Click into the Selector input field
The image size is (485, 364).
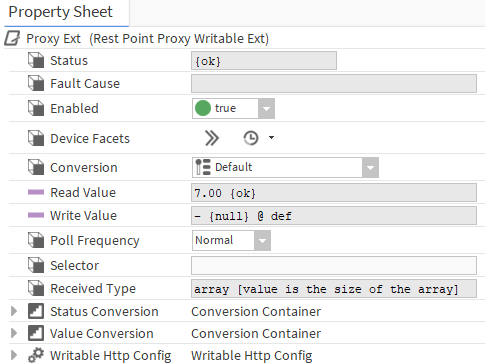pyautogui.click(x=334, y=265)
